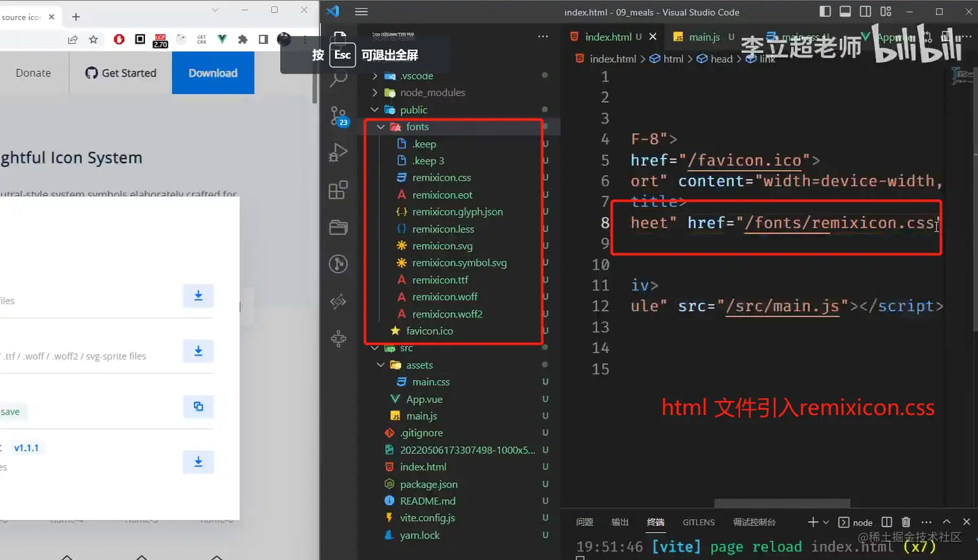This screenshot has height=560, width=978.
Task: Close the terminal panel
Action: pos(966,522)
